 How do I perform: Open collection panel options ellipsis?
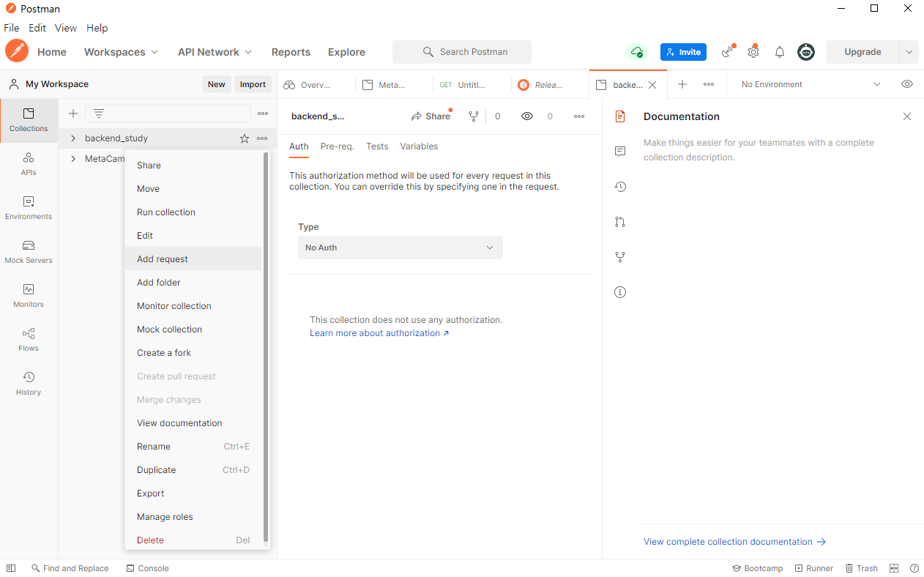[263, 113]
